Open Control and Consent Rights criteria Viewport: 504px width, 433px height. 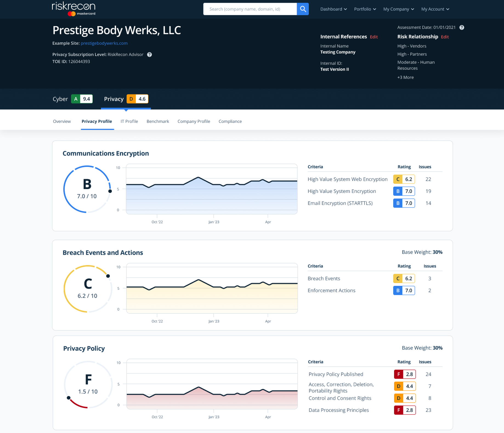pos(340,398)
